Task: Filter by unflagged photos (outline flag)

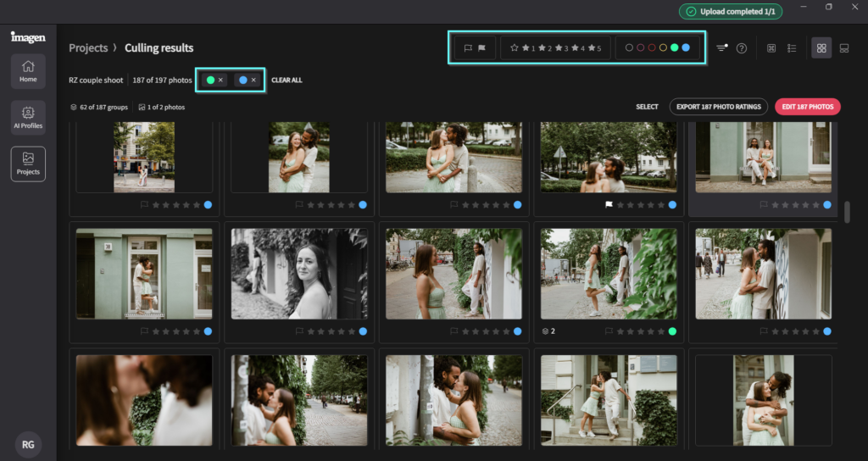Action: tap(468, 48)
